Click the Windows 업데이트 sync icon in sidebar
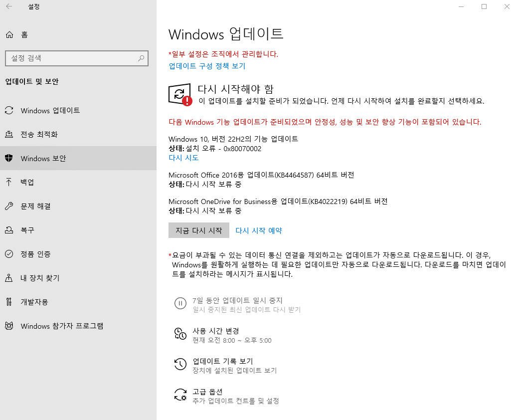Viewport: 514px width, 420px height. (9, 111)
